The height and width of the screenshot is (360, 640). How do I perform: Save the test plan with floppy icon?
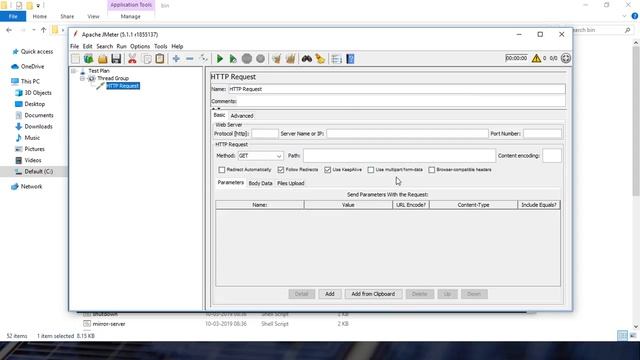coord(116,59)
